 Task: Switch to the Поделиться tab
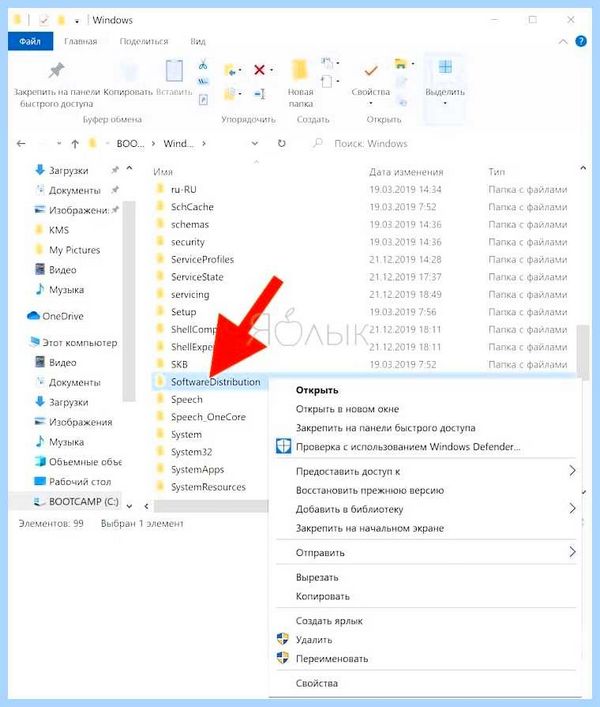pos(144,41)
